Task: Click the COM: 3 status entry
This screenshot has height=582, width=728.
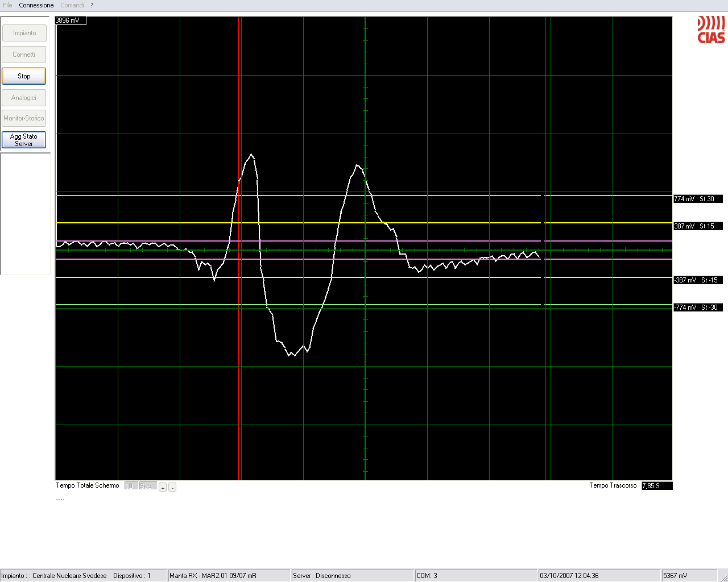Action: coord(476,576)
